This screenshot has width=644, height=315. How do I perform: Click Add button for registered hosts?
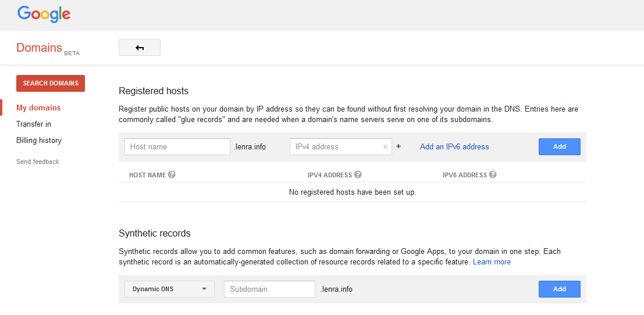559,146
